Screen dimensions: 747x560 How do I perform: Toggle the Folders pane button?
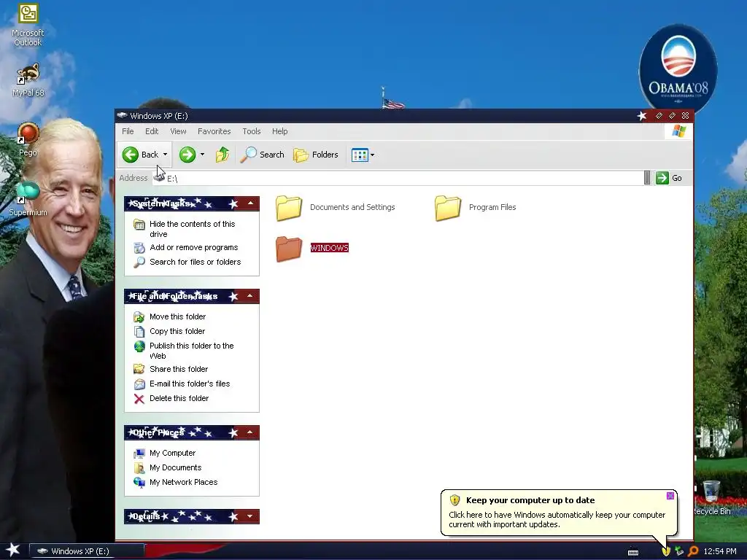[316, 155]
